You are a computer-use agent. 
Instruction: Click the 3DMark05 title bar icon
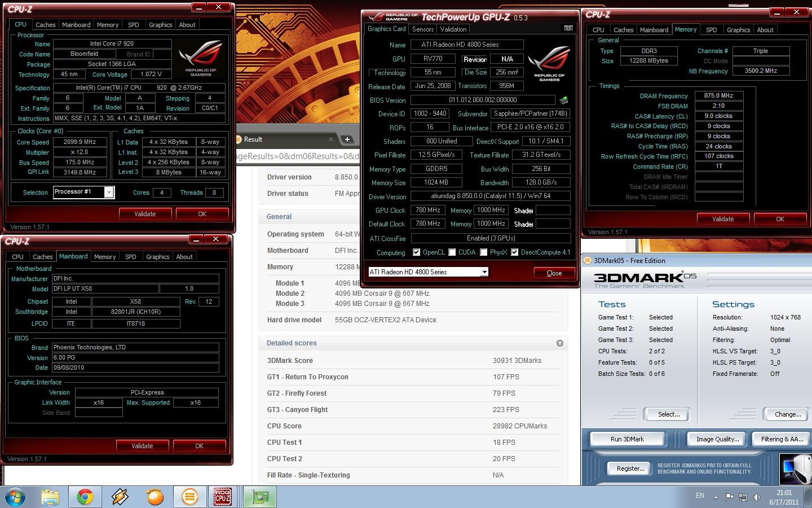pos(588,260)
